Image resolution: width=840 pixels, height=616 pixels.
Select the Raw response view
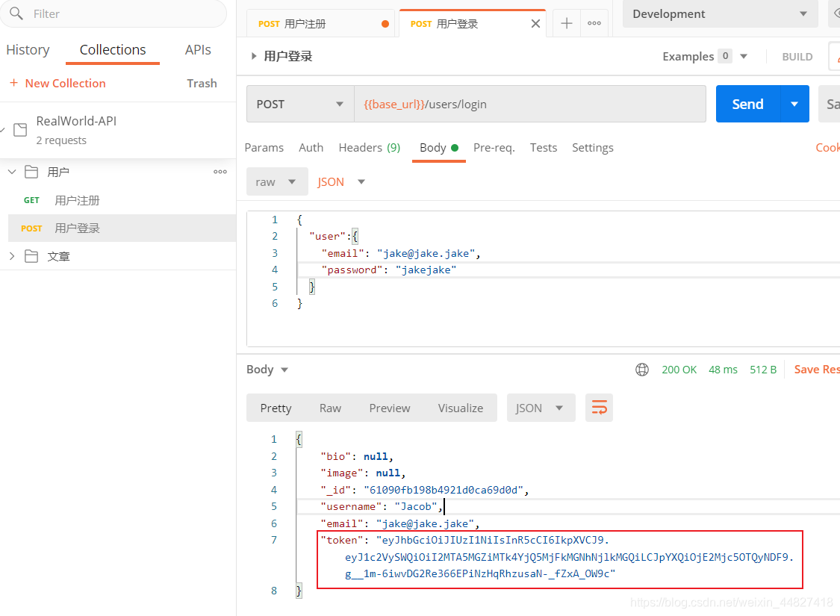tap(330, 408)
